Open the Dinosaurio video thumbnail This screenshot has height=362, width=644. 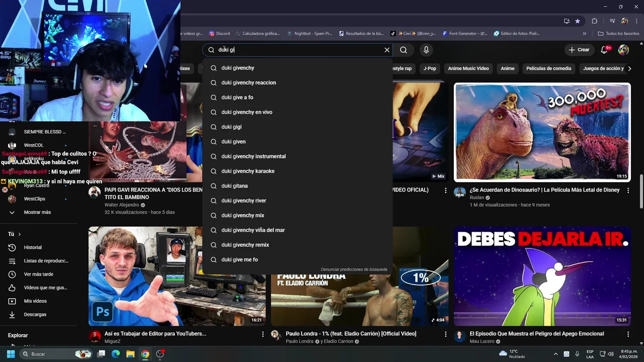point(542,132)
